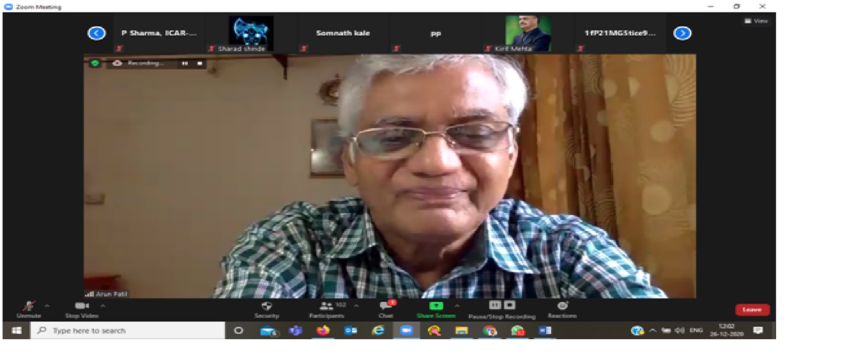Image resolution: width=868 pixels, height=359 pixels.
Task: Open share options arrow beside Share Screen
Action: pyautogui.click(x=457, y=305)
